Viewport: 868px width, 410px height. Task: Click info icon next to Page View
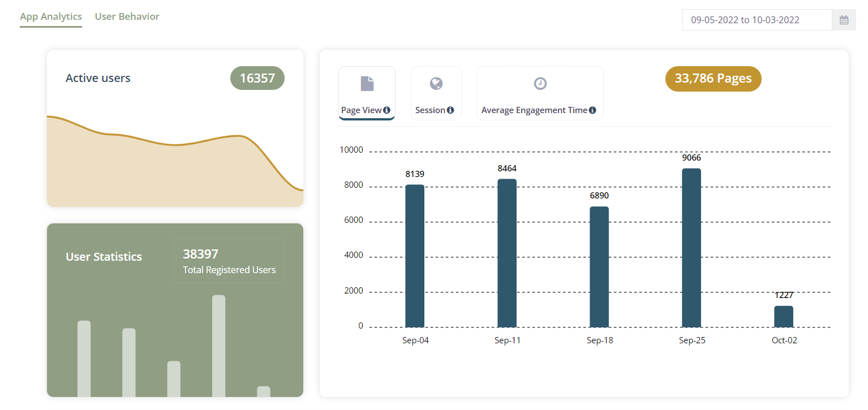point(386,110)
